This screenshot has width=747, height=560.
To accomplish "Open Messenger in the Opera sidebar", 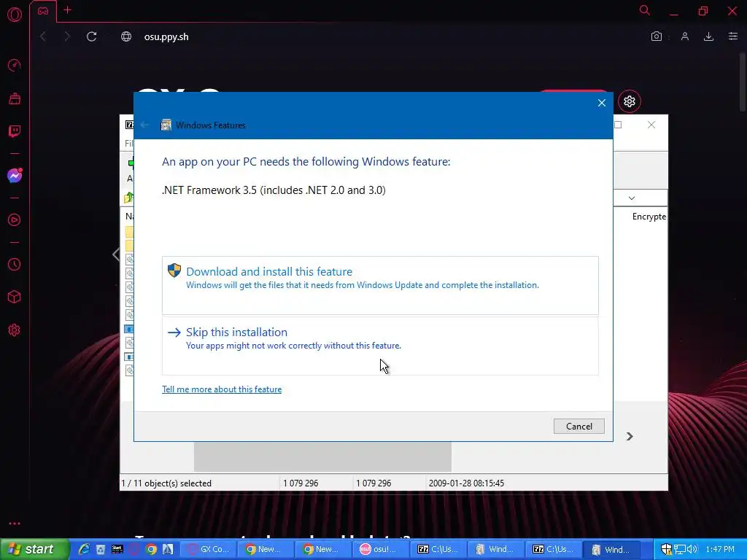I will point(15,176).
